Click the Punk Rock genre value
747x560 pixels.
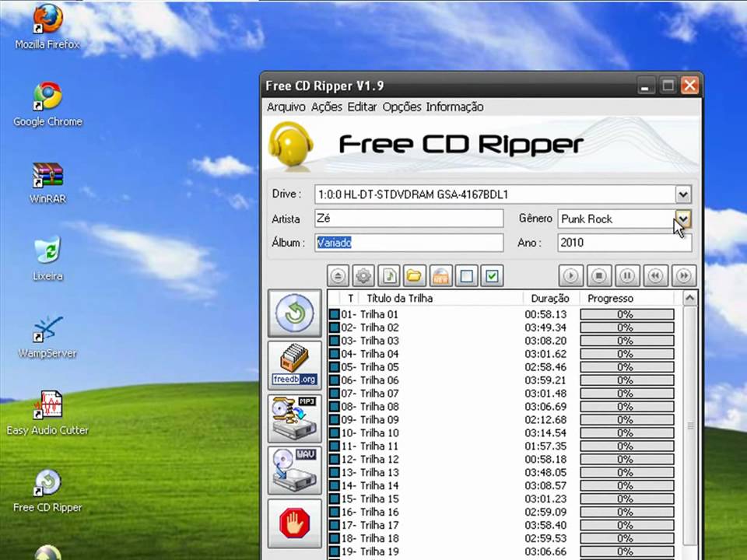pyautogui.click(x=587, y=219)
